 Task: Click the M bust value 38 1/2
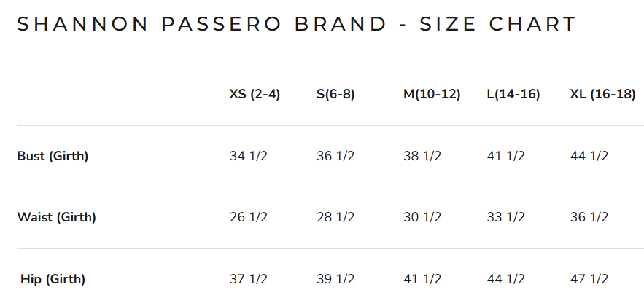coord(422,156)
